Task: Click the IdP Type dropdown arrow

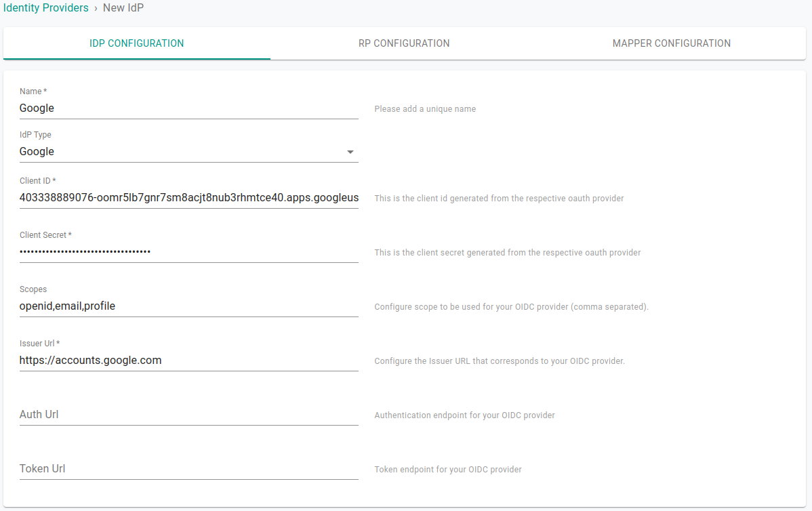Action: click(350, 152)
